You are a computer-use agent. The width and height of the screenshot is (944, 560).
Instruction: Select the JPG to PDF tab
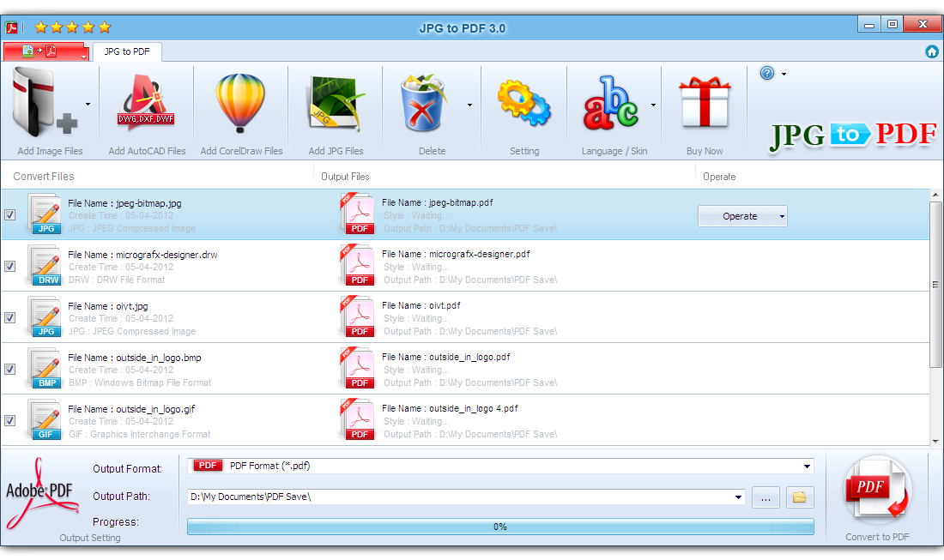pos(127,51)
